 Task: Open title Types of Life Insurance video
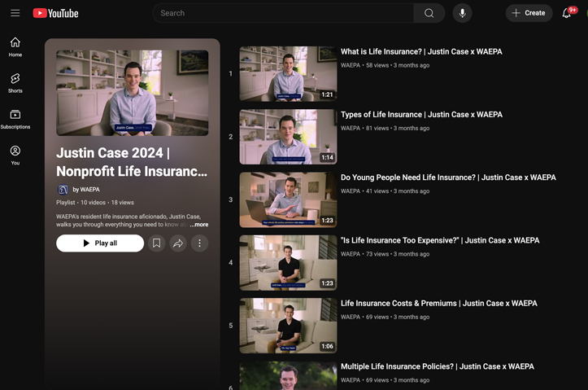(x=421, y=115)
